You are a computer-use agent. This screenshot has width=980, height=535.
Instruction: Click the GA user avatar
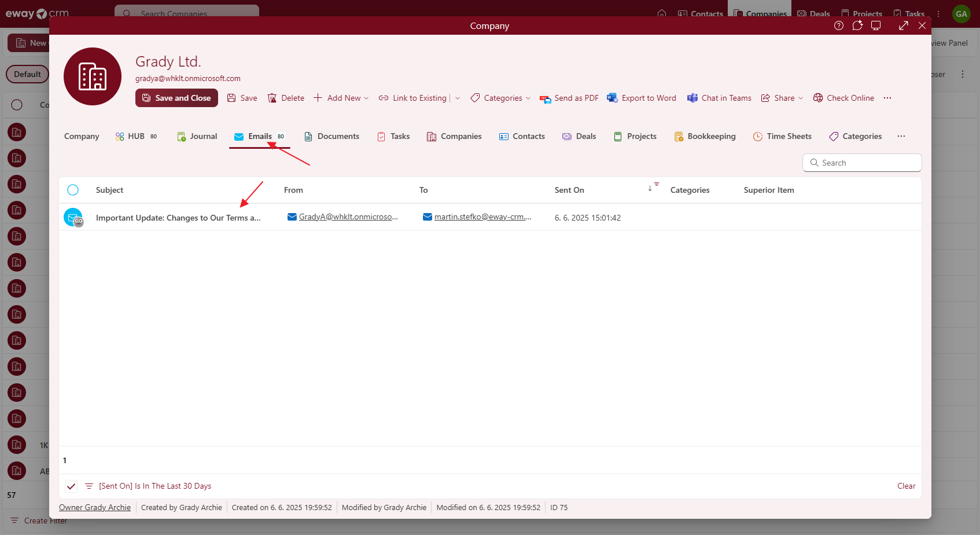coord(961,14)
